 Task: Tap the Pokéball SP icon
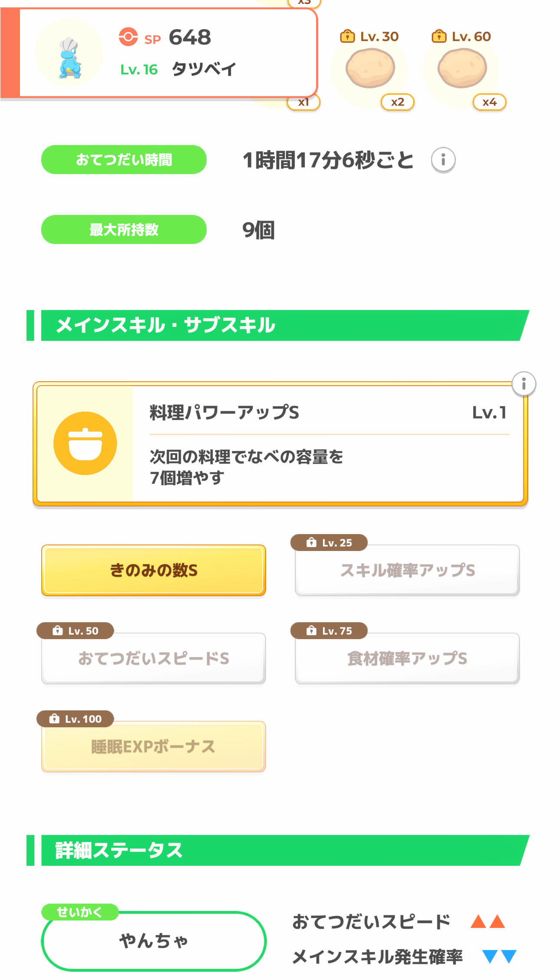128,37
